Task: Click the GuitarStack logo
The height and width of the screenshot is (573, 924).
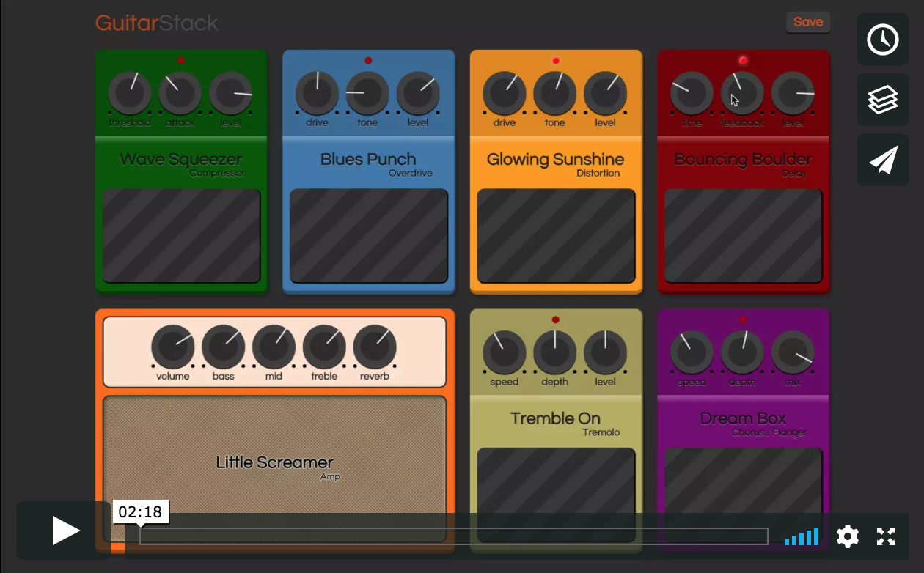Action: tap(157, 23)
